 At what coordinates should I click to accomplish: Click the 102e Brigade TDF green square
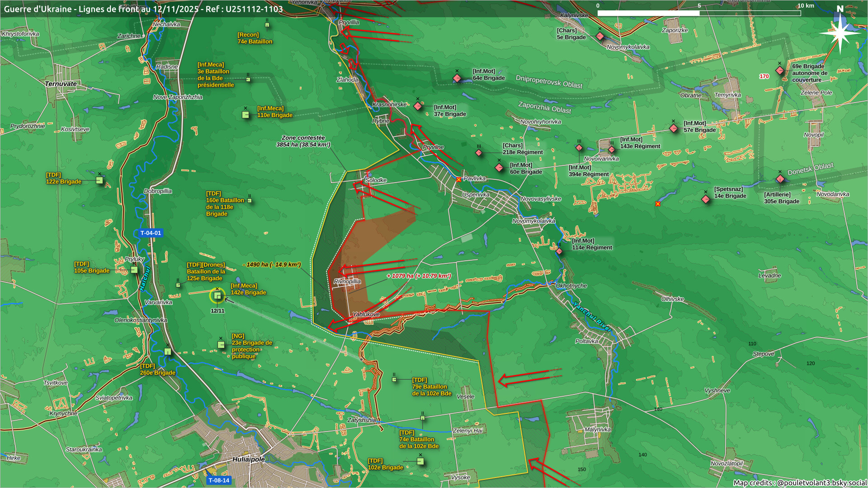pyautogui.click(x=420, y=461)
